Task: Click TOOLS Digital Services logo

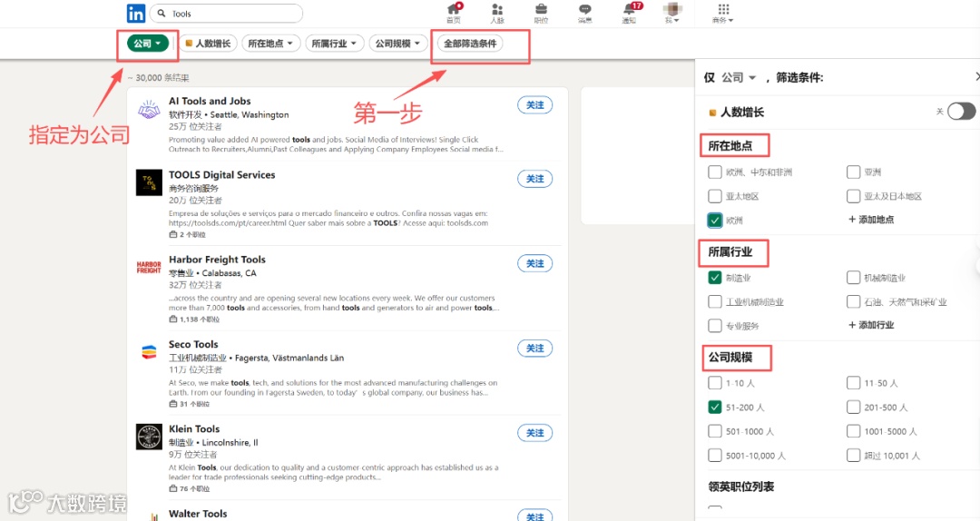Action: (149, 182)
